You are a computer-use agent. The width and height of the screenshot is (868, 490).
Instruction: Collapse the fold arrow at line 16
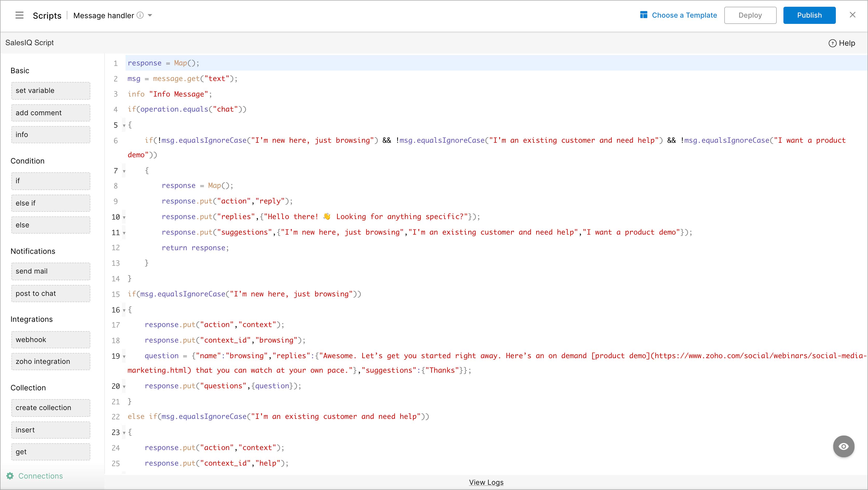(x=124, y=310)
